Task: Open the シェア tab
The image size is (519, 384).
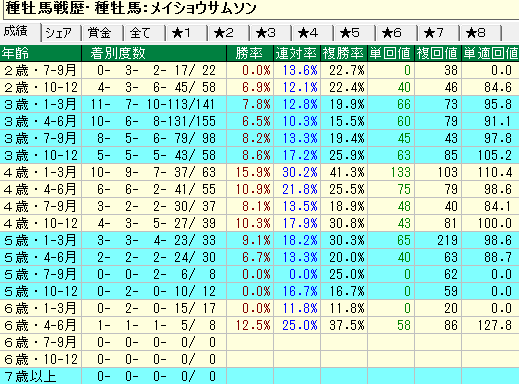Action: [61, 33]
